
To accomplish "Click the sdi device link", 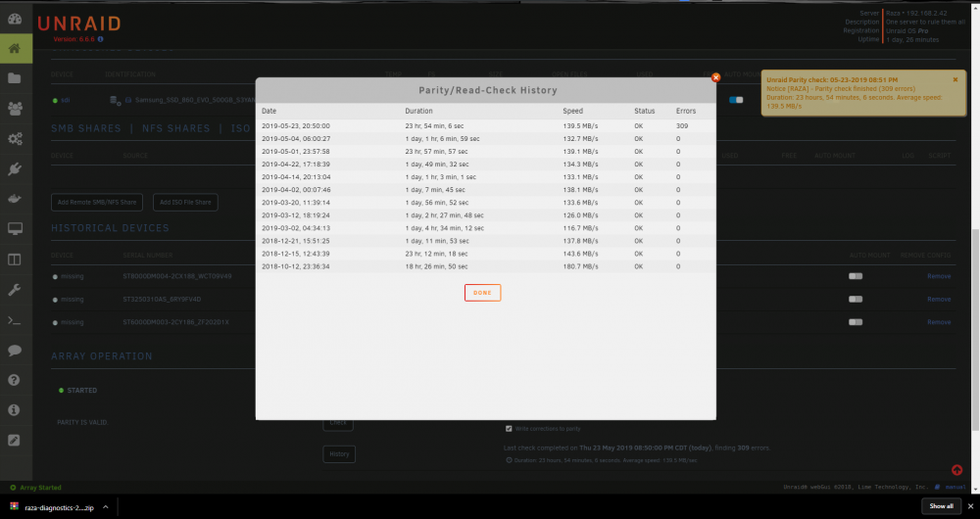I will click(x=65, y=100).
